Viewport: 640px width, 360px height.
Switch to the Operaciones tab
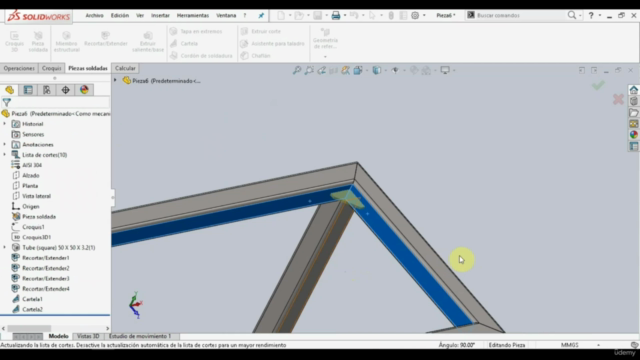tap(19, 68)
